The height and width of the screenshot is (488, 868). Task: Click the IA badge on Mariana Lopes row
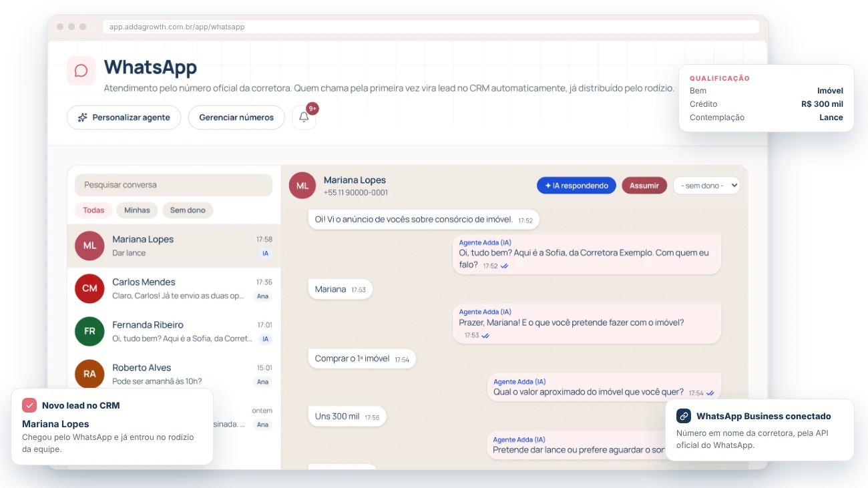tap(266, 254)
